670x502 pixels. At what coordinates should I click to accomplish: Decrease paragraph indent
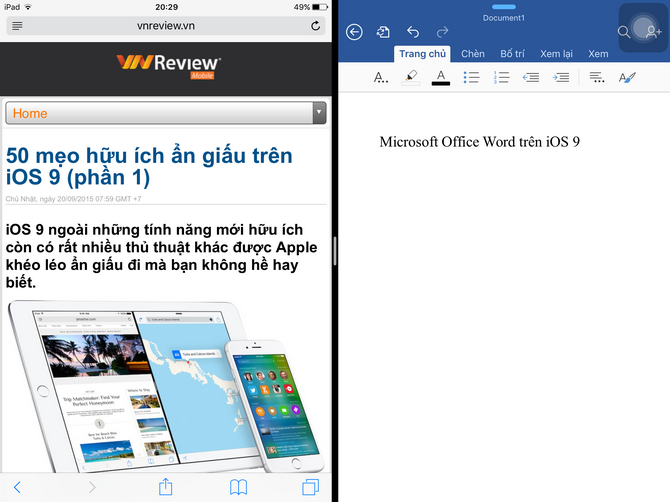[x=531, y=77]
